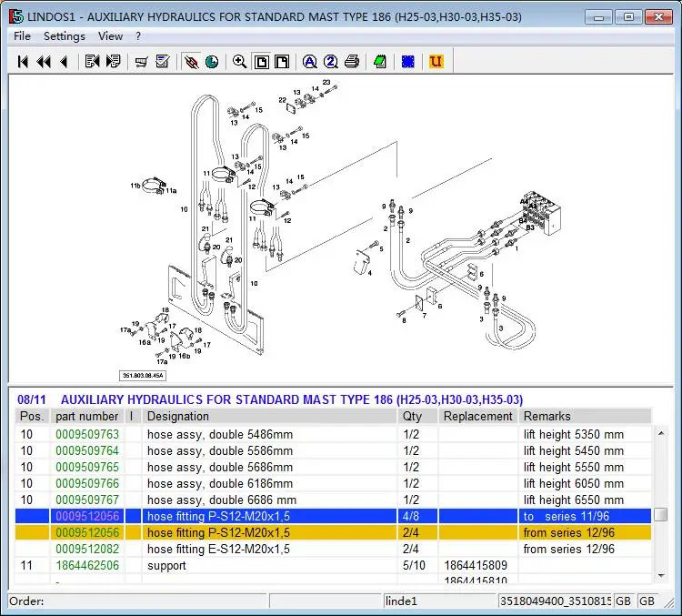Select the first page view icon
682x616 pixels.
(x=261, y=62)
